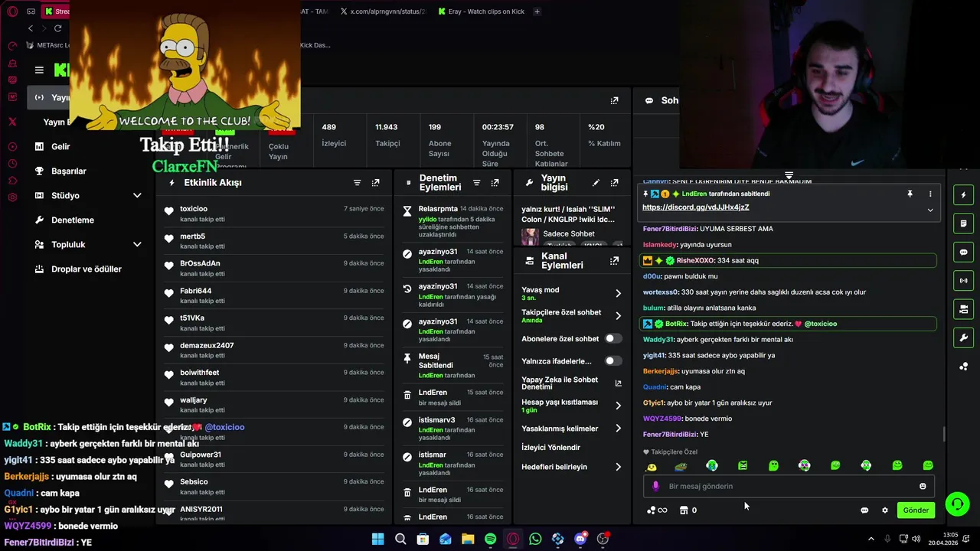
Task: Open File Explorer from the taskbar
Action: (468, 539)
